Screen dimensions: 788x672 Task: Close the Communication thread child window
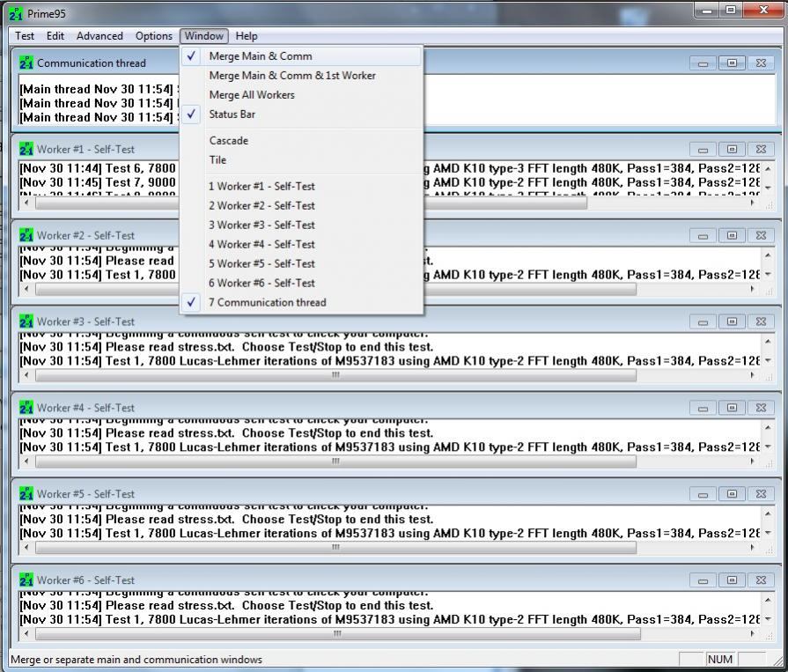pyautogui.click(x=761, y=63)
